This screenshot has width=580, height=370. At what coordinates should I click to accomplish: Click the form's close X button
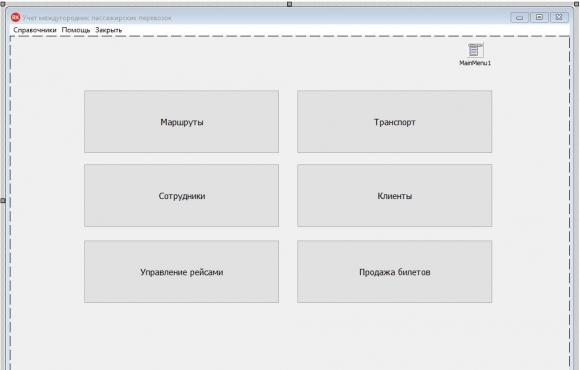(x=559, y=17)
